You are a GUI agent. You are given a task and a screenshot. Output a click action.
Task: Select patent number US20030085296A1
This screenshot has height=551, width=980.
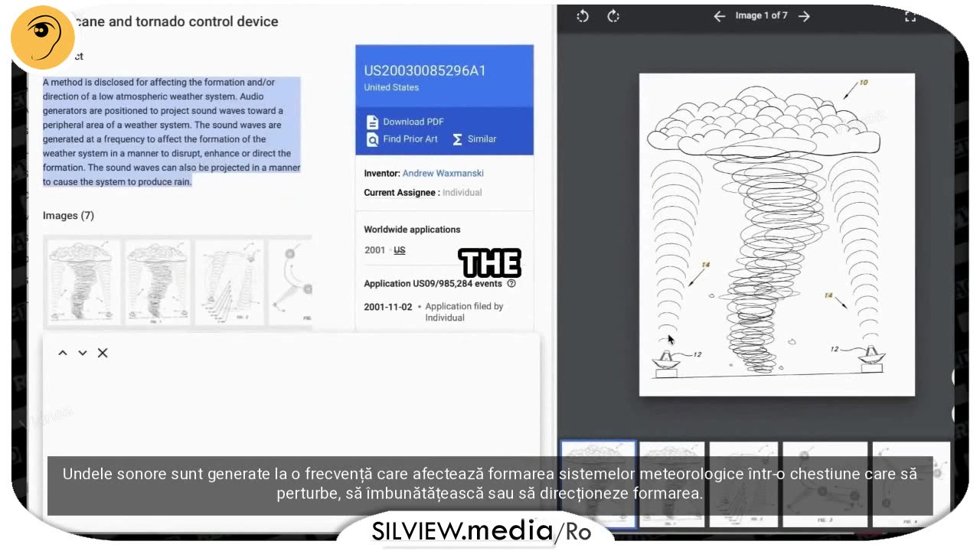pyautogui.click(x=425, y=71)
